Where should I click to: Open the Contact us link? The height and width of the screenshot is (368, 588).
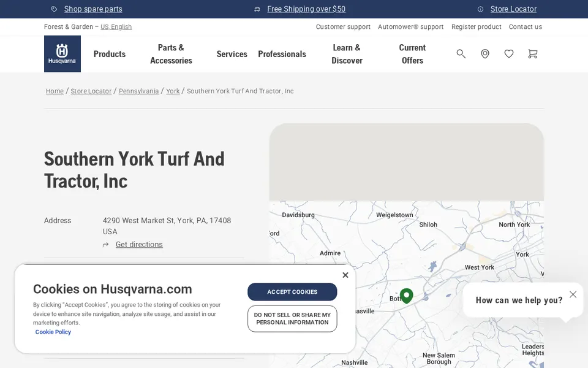click(526, 26)
